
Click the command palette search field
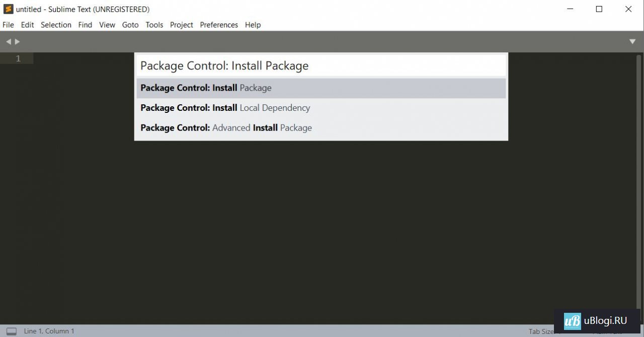click(321, 66)
